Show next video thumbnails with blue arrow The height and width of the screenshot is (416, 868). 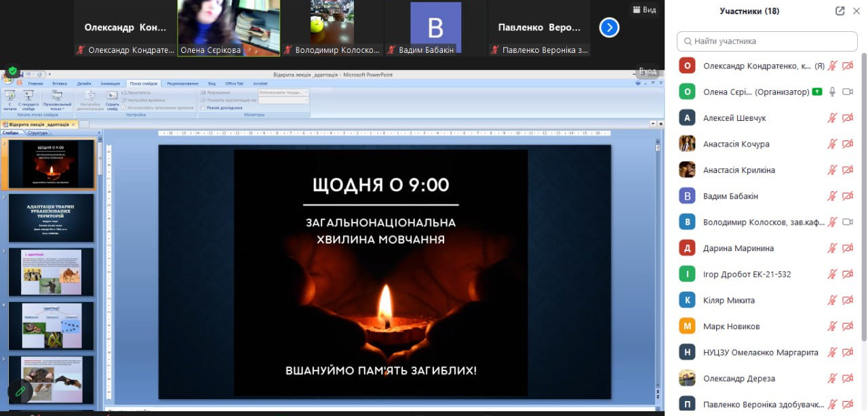tap(609, 28)
